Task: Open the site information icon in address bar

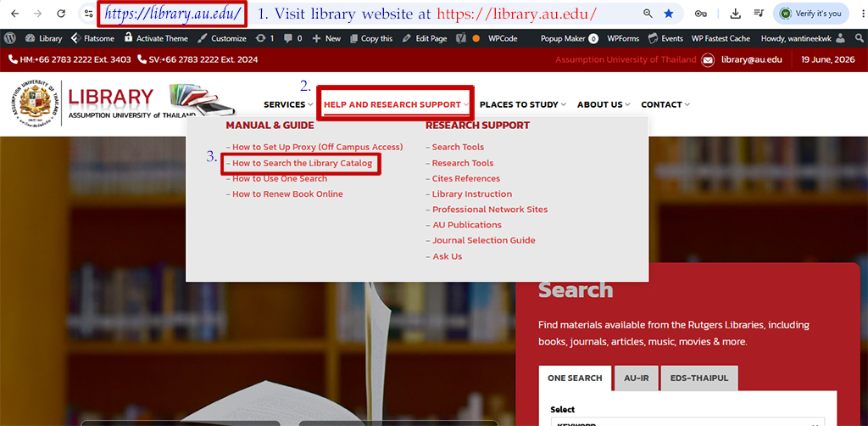Action: [x=88, y=14]
